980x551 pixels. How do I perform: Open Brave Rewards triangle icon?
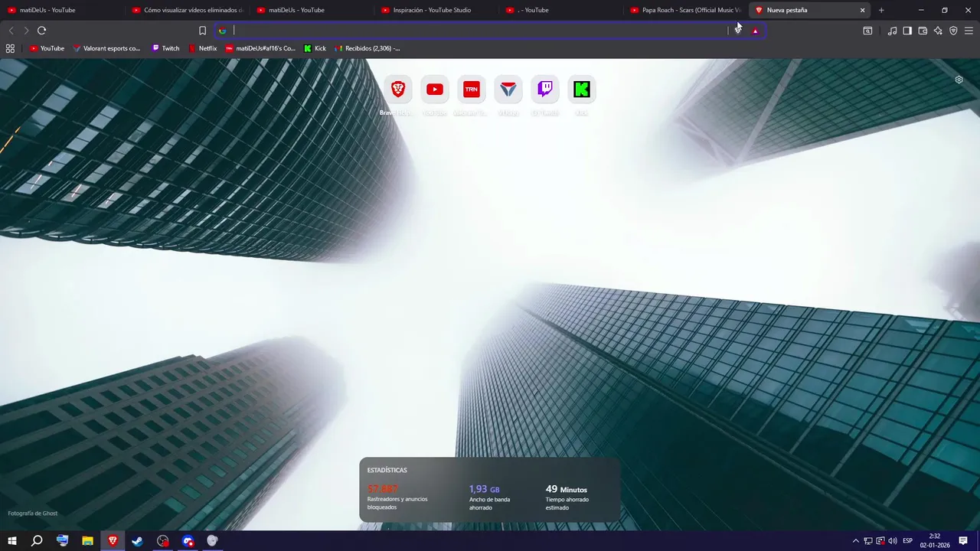[755, 31]
